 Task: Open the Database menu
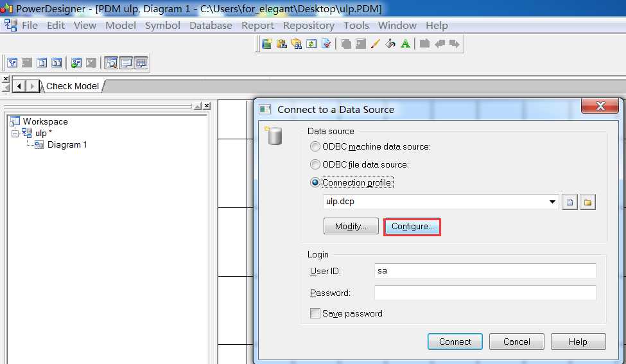pos(211,26)
